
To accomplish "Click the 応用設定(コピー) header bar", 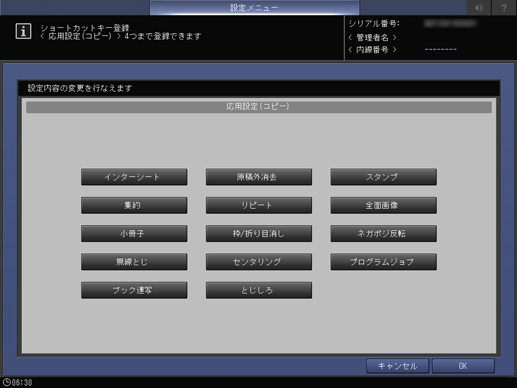I will 259,107.
